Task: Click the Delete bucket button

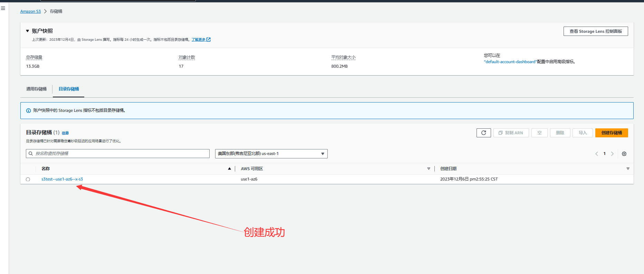Action: click(x=560, y=133)
